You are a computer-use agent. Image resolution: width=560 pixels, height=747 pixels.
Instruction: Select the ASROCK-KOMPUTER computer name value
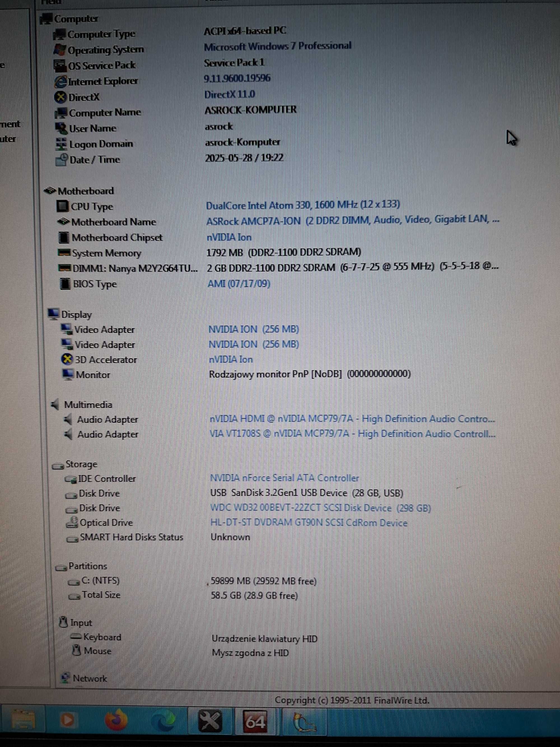(x=251, y=110)
